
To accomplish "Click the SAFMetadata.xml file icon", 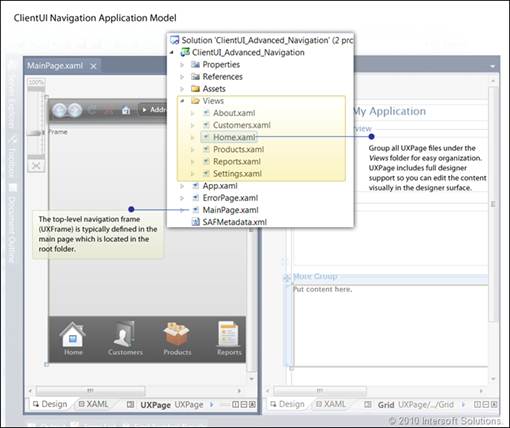I will [196, 222].
